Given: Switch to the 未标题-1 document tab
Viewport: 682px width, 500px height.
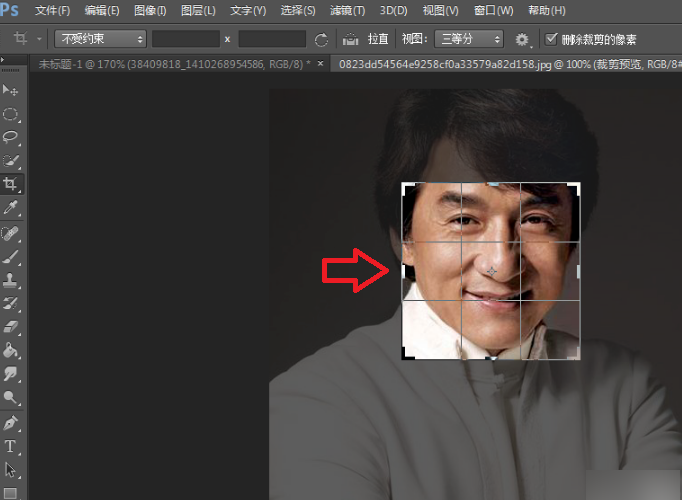Looking at the screenshot, I should coord(174,64).
